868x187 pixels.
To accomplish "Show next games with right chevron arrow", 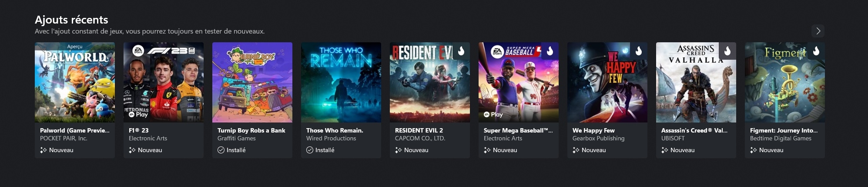I will click(x=818, y=31).
